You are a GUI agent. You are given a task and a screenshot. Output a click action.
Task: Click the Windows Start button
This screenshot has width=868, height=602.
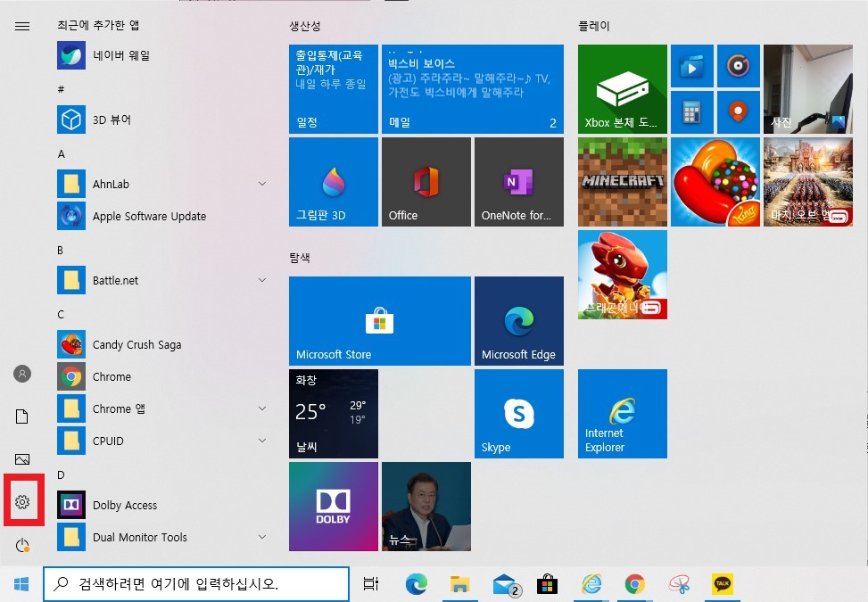click(x=21, y=584)
